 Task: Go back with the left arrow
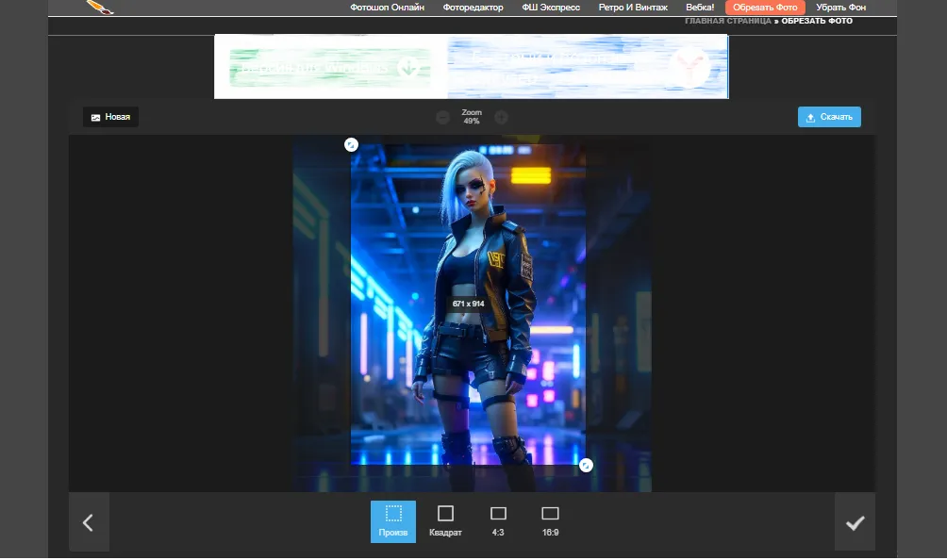coord(89,522)
